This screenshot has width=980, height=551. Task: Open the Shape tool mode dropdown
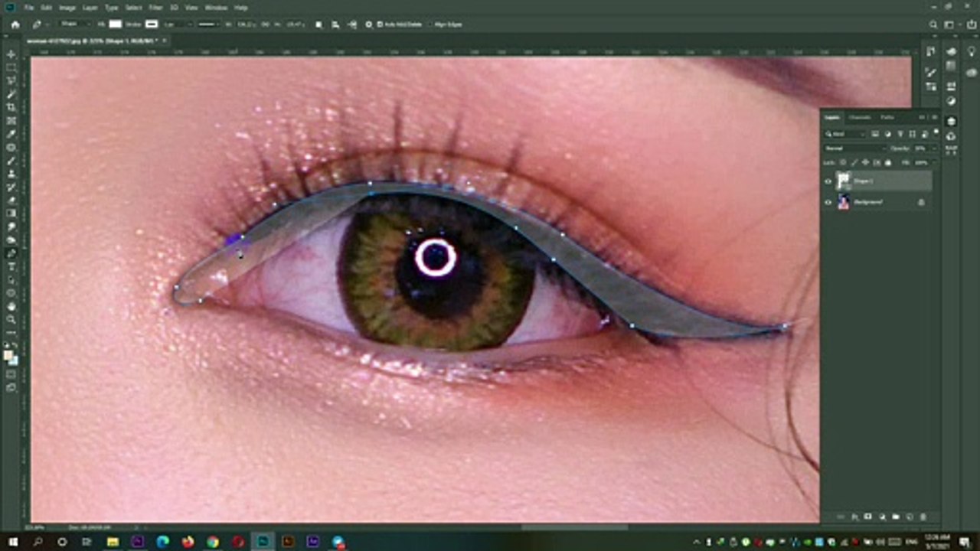click(x=76, y=24)
